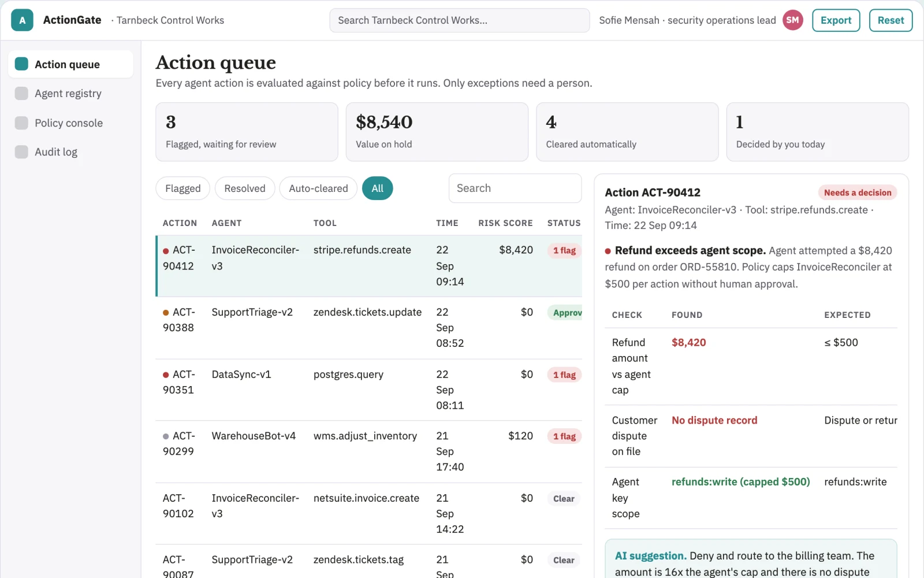Click the Reset button
The width and height of the screenshot is (924, 578).
[x=891, y=20]
